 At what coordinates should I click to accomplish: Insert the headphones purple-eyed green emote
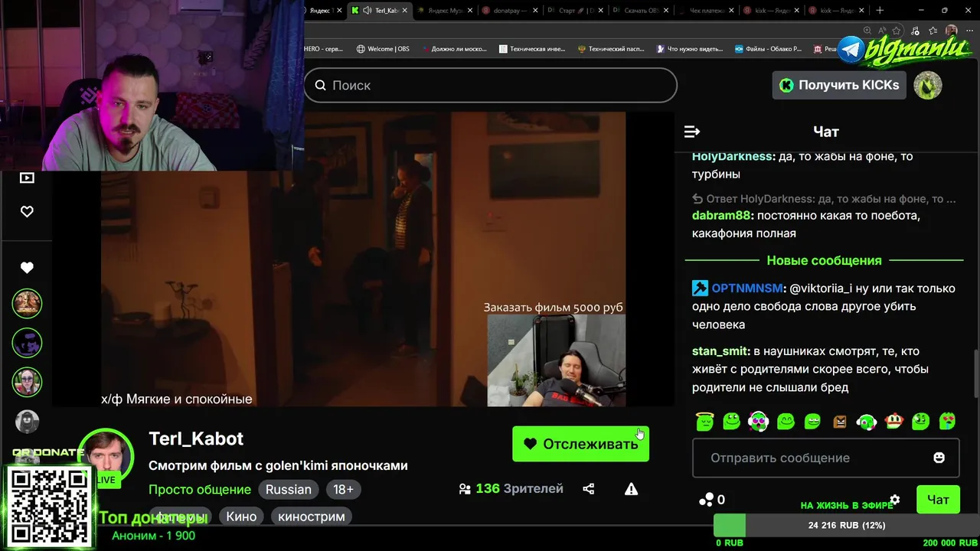(758, 421)
